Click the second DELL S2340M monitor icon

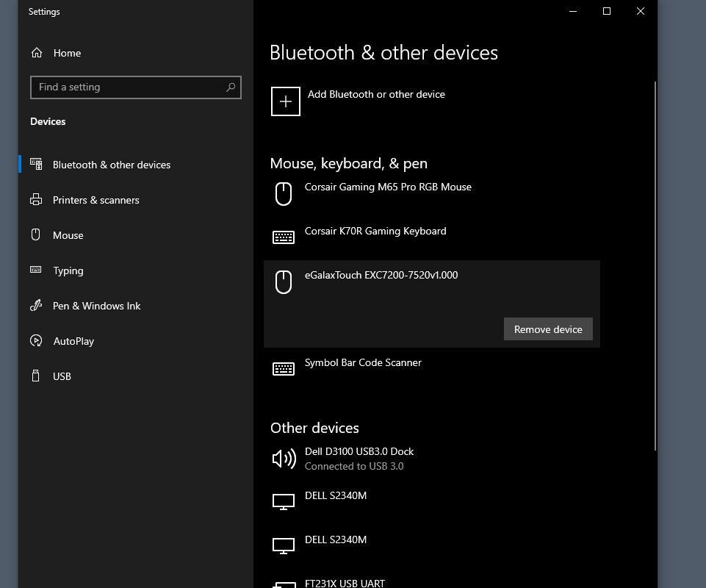click(284, 546)
